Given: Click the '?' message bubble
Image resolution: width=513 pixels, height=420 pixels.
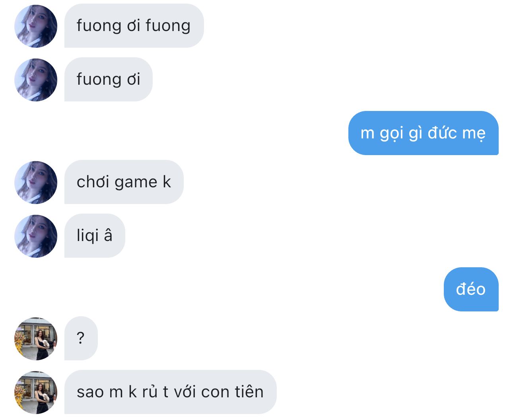Looking at the screenshot, I should [x=81, y=338].
